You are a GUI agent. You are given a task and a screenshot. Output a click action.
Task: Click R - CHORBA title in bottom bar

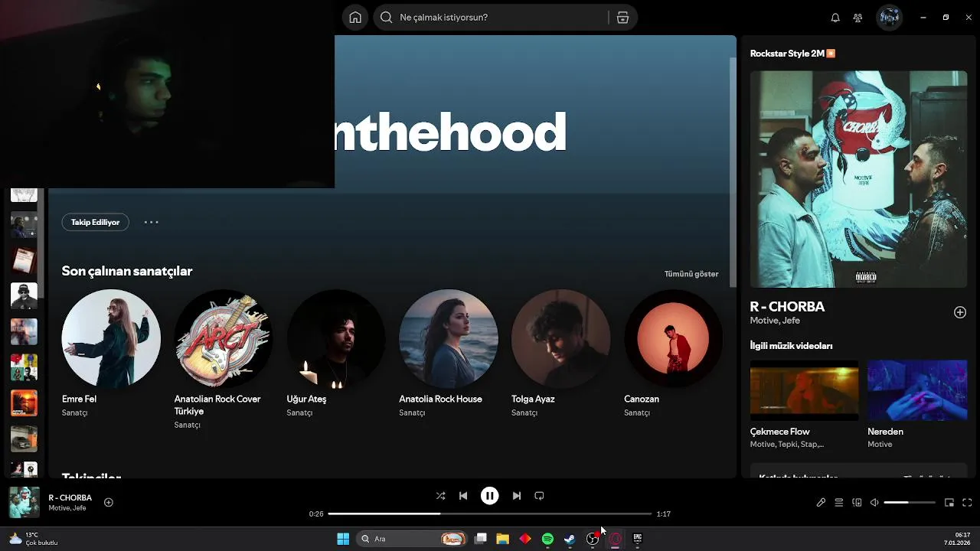coord(70,497)
